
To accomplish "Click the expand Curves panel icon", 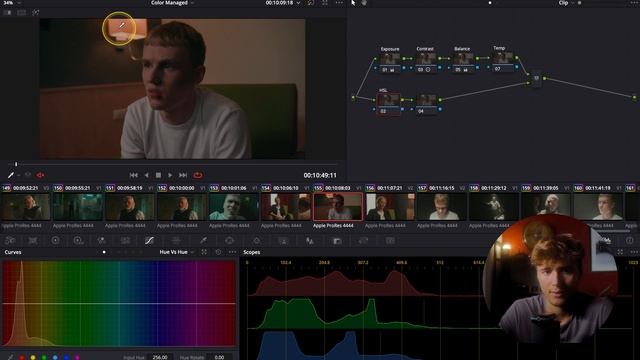I will (204, 252).
